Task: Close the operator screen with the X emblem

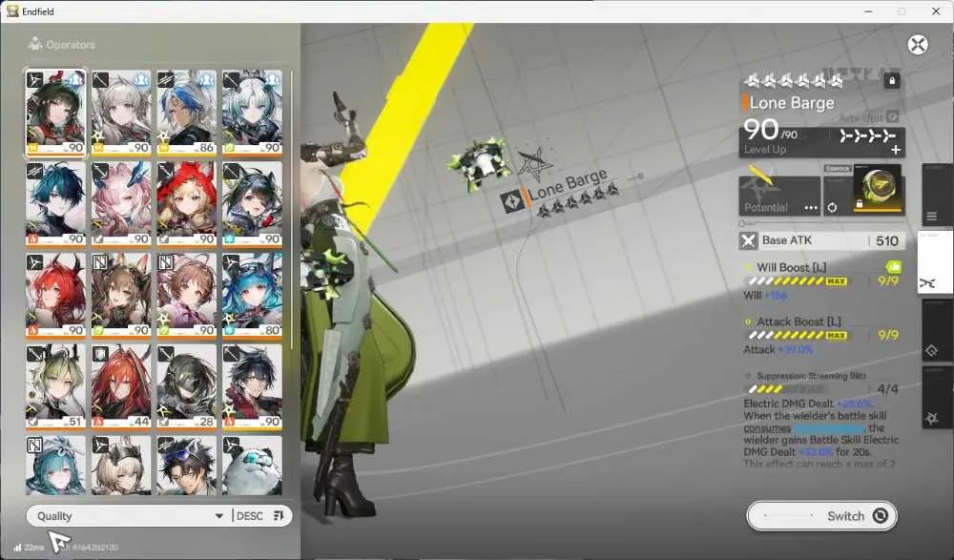Action: (x=918, y=45)
